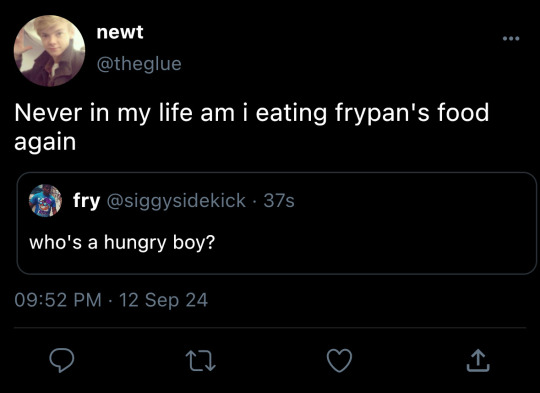Screen dimensions: 540x393
Task: Click the word "hungry" in quoted tweet
Action: [x=135, y=243]
